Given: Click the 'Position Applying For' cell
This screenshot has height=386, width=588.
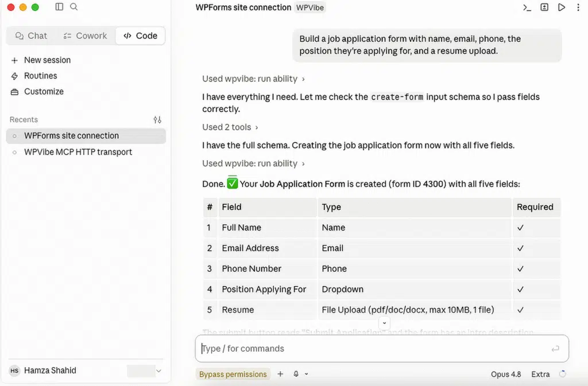Looking at the screenshot, I should pyautogui.click(x=268, y=290).
